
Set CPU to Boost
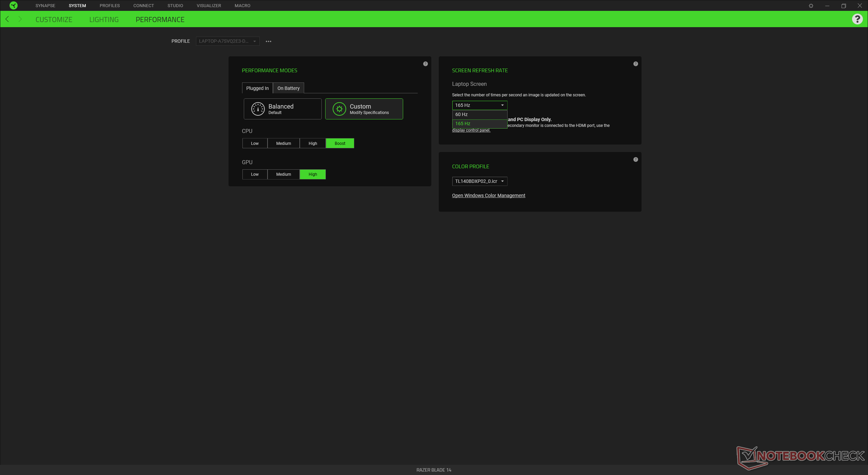(340, 143)
